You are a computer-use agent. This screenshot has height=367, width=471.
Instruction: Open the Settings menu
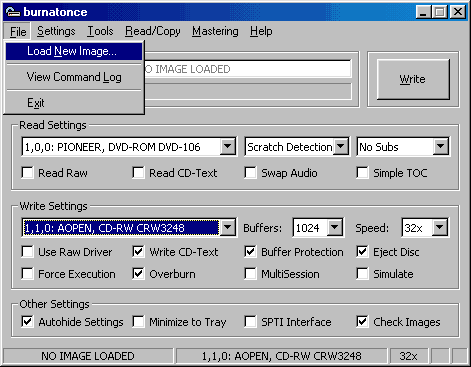pos(56,31)
